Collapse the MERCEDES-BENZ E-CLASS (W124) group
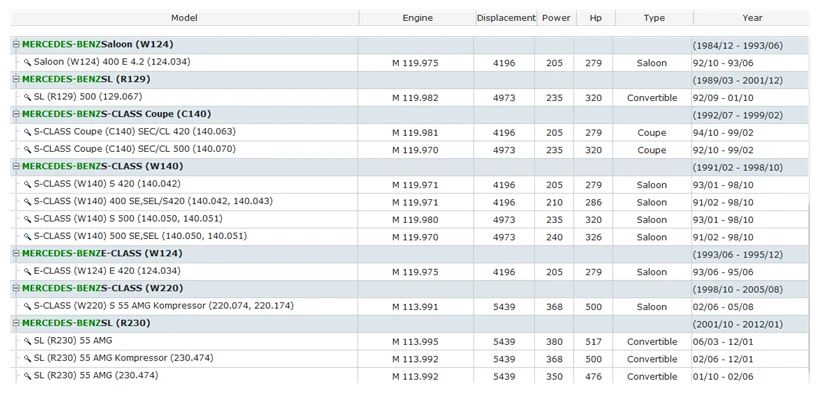This screenshot has height=393, width=820. tap(16, 254)
